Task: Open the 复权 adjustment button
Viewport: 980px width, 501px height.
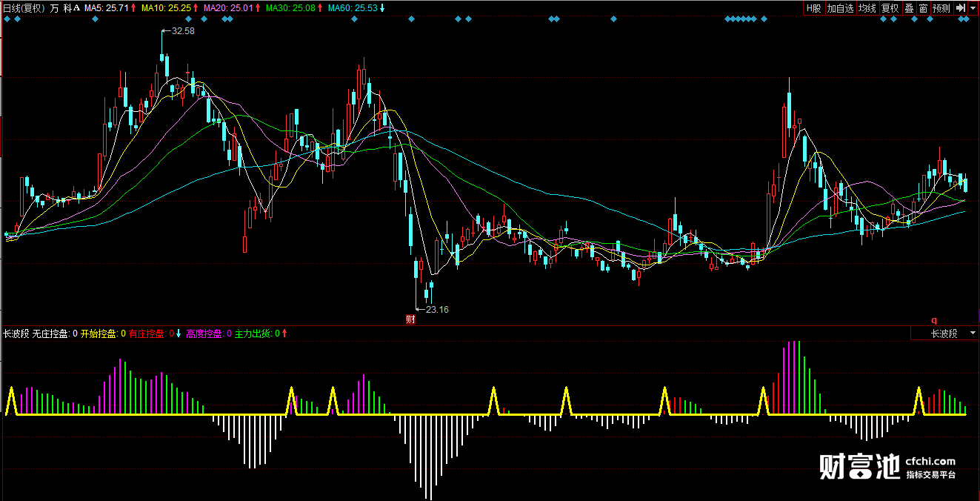Action: [890, 8]
